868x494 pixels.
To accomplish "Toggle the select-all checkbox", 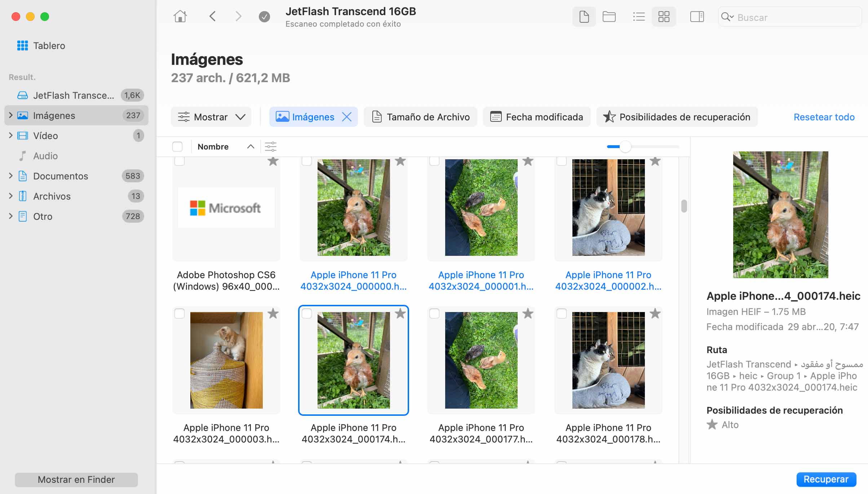I will [177, 147].
